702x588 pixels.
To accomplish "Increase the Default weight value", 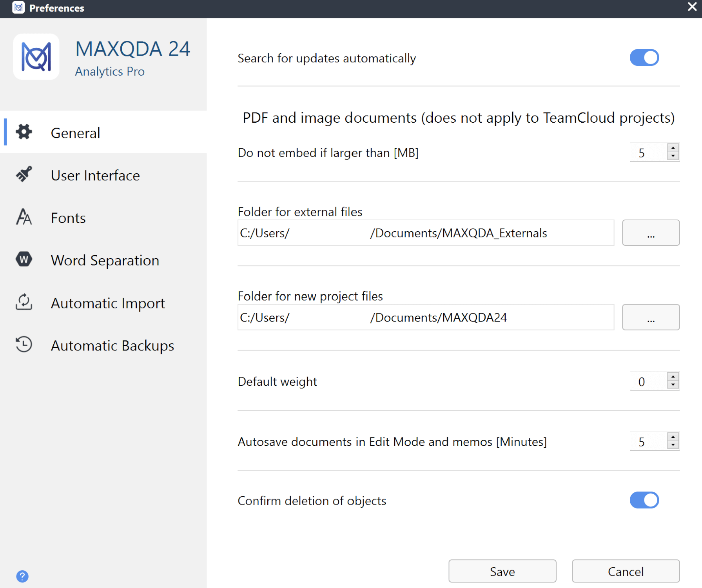I will (x=673, y=377).
